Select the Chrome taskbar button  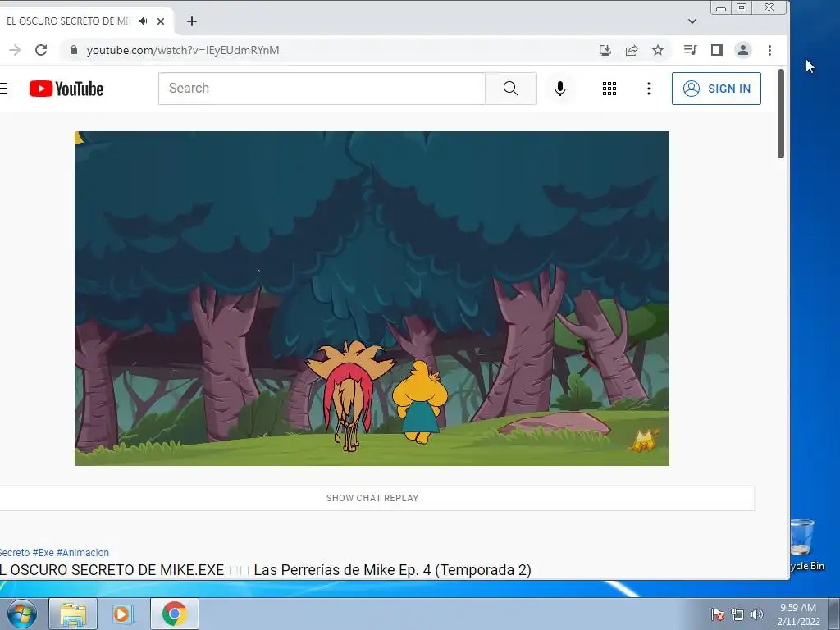click(174, 614)
